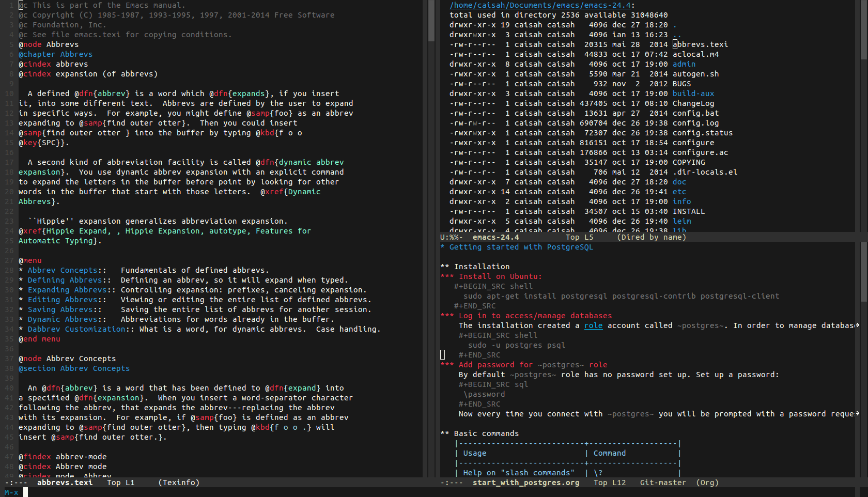Click the 'Top L12' position in org mode line
Viewport: 868px width, 497px height.
pyautogui.click(x=610, y=483)
